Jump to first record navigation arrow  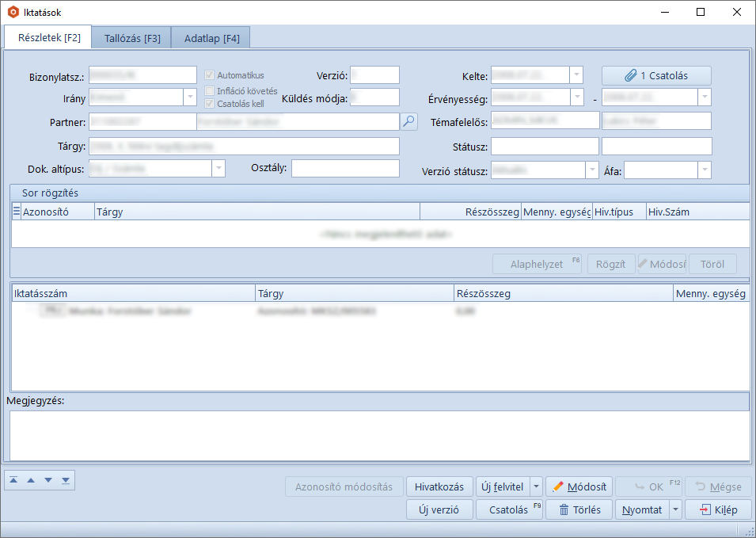tap(15, 480)
